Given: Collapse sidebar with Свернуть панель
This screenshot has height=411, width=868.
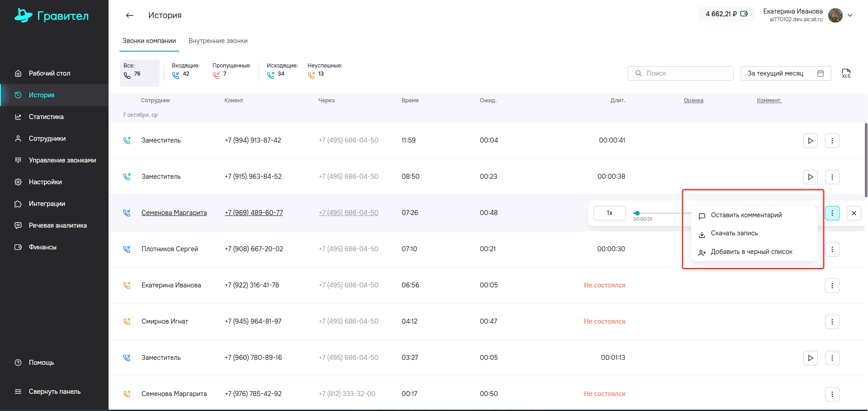Looking at the screenshot, I should [x=54, y=392].
